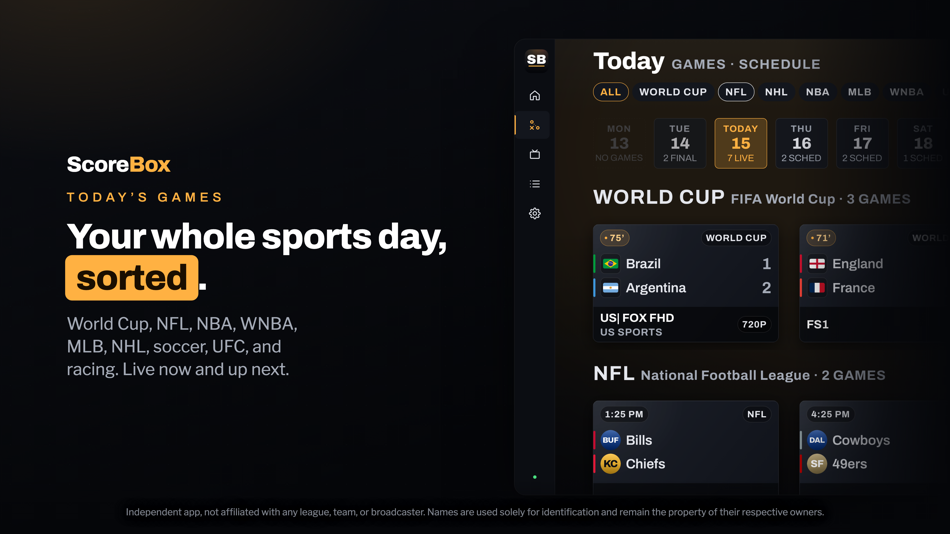The image size is (950, 534).
Task: Click the WORLD CUP section heading
Action: click(659, 197)
